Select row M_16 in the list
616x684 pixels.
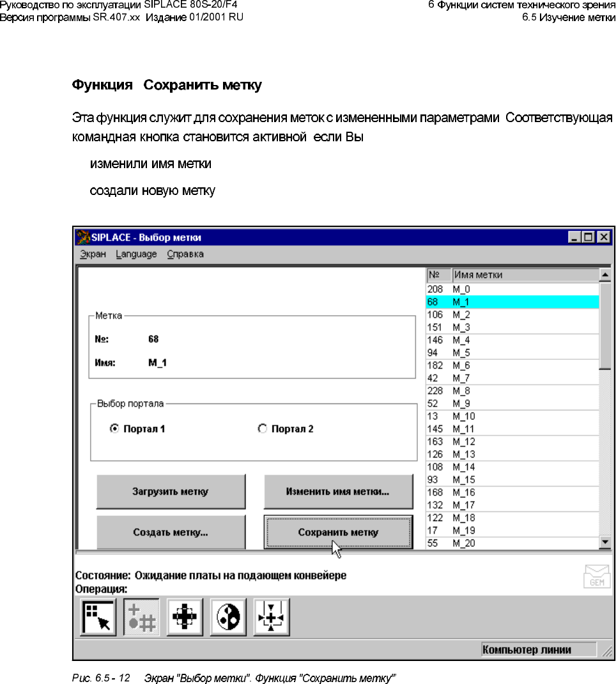coord(512,492)
